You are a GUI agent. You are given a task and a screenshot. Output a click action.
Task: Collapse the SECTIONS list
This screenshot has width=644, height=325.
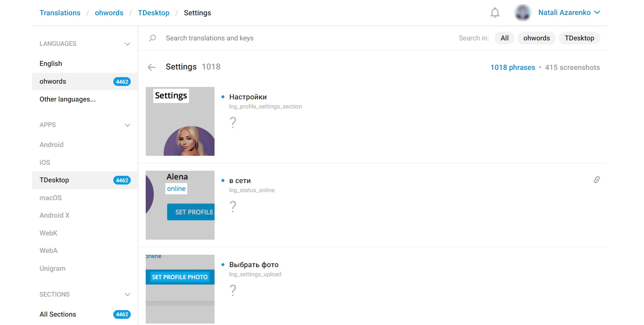click(127, 294)
